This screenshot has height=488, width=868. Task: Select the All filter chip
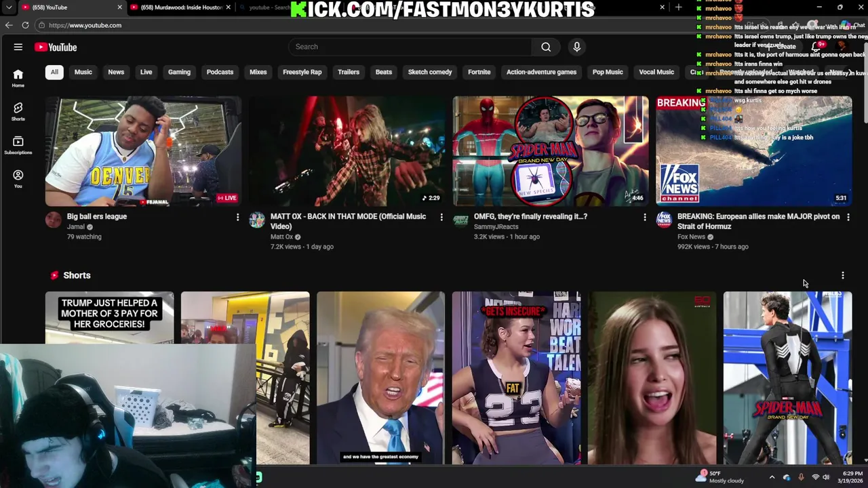tap(54, 72)
